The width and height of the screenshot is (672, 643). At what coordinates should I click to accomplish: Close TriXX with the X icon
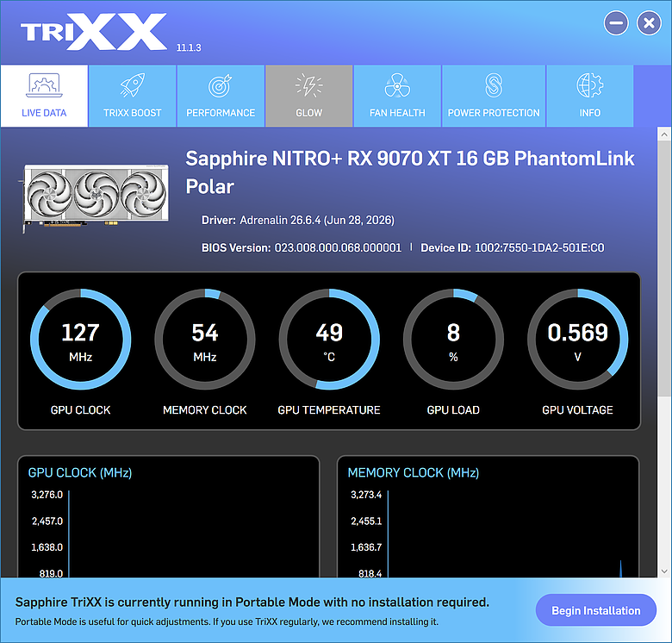pos(649,23)
